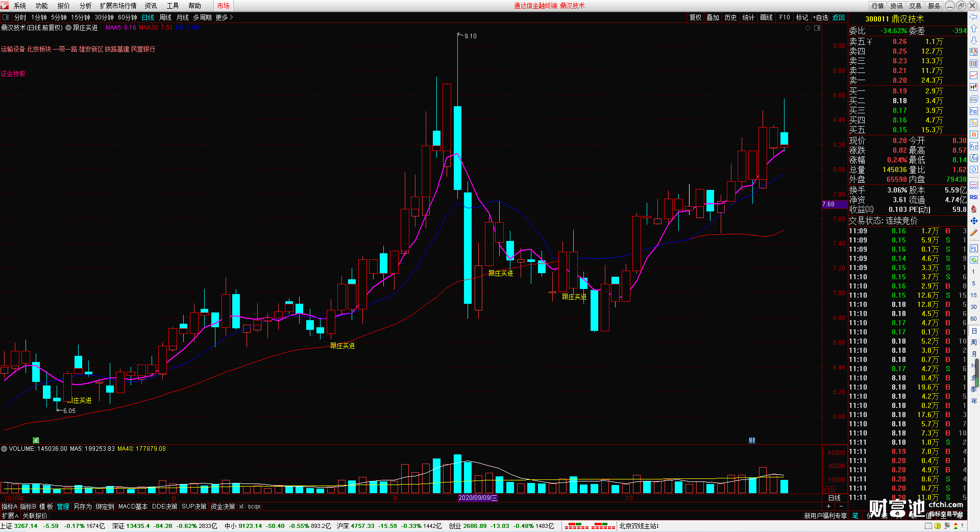This screenshot has width=980, height=532.
Task: Open the f(x) formula manager icon
Action: point(973,158)
